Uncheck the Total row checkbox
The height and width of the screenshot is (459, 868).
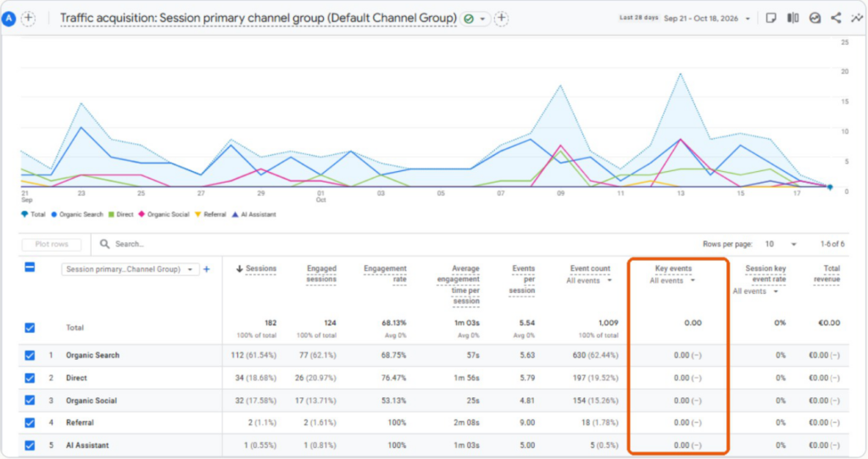(30, 328)
